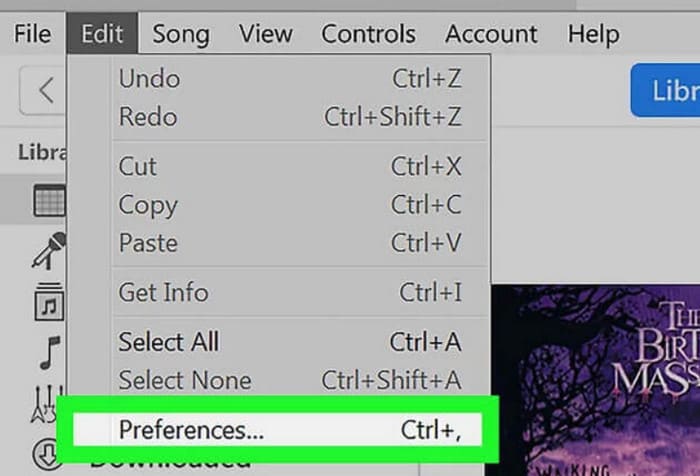The width and height of the screenshot is (700, 476).
Task: Click the Recently Added grid icon
Action: coord(48,201)
